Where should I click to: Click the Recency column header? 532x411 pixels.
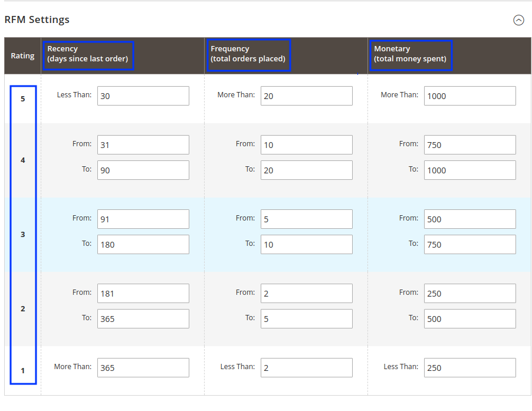[x=88, y=54]
